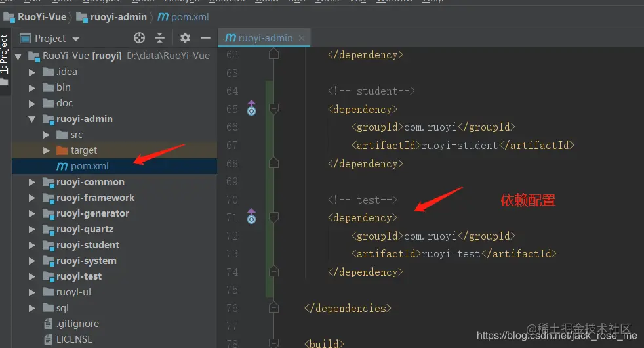The image size is (644, 348).
Task: Select the ruoyi-ui tree item
Action: click(73, 292)
